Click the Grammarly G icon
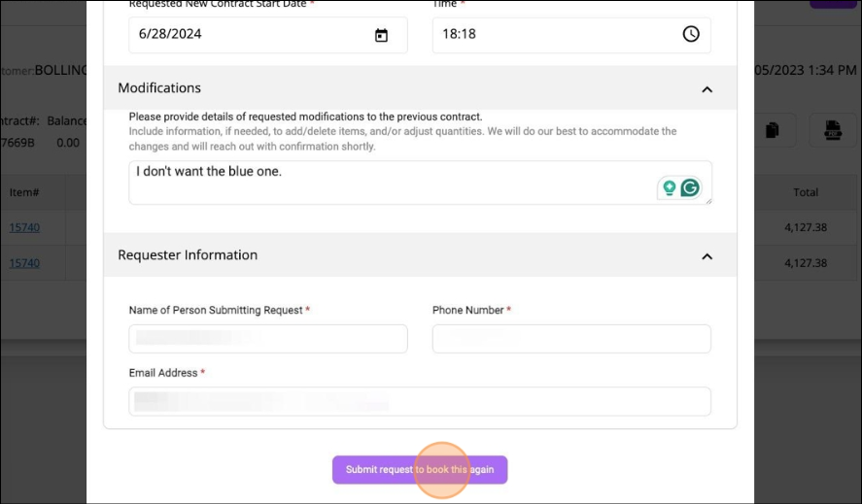 (x=690, y=188)
